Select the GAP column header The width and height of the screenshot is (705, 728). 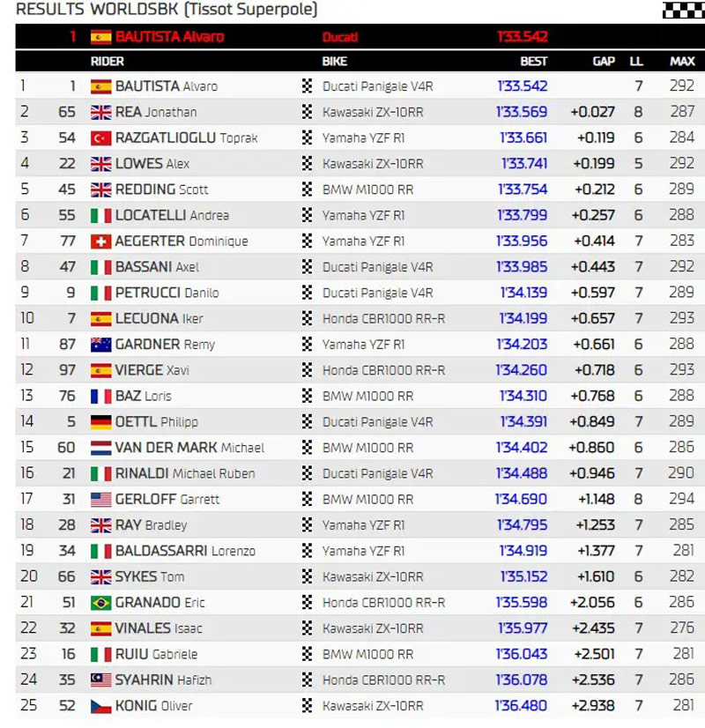click(x=604, y=62)
